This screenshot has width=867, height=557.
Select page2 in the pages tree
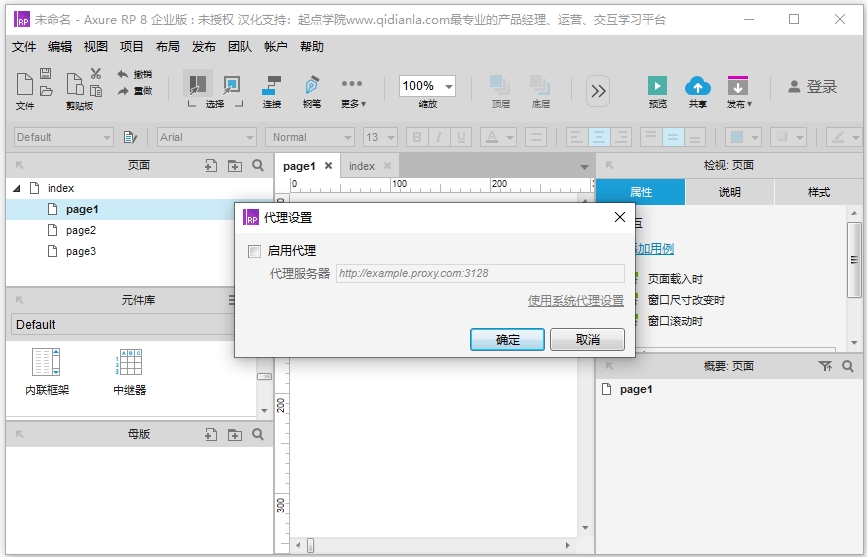coord(81,230)
